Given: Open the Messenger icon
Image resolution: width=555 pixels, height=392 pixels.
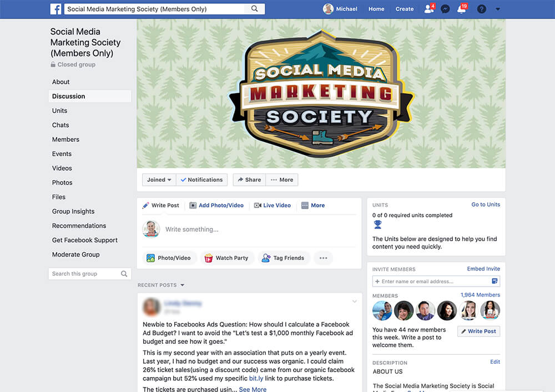Looking at the screenshot, I should coord(445,9).
